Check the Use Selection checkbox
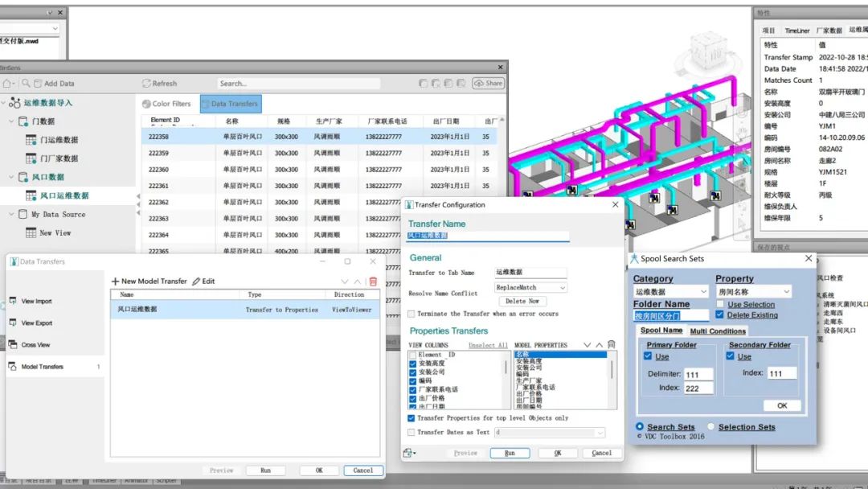 (720, 305)
